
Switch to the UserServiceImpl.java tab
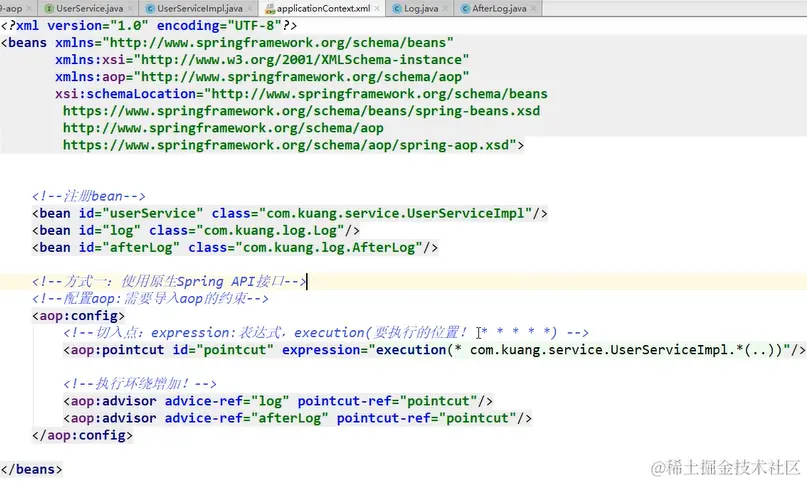pos(200,8)
